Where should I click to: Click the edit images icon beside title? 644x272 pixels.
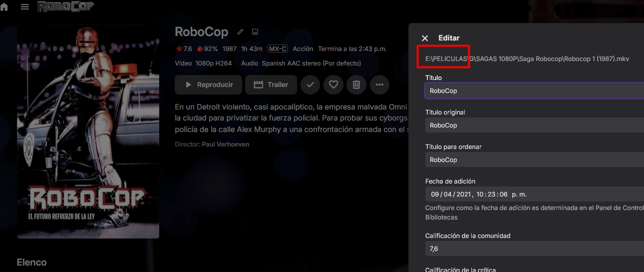pos(255,32)
